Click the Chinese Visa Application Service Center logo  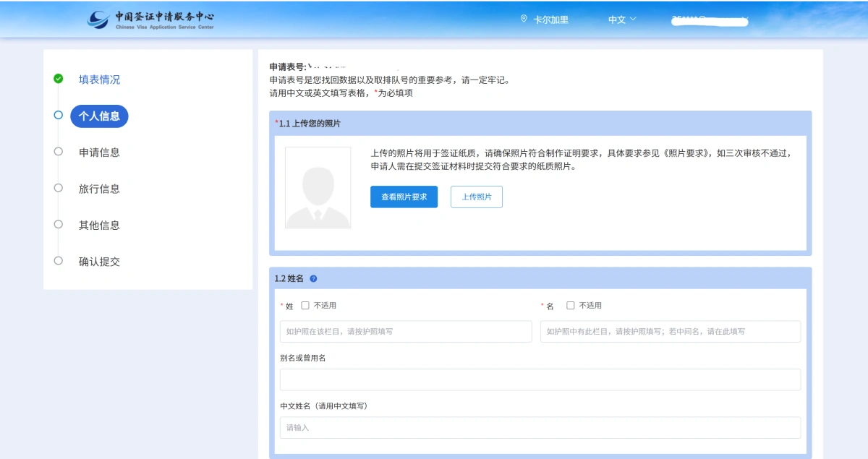click(150, 20)
